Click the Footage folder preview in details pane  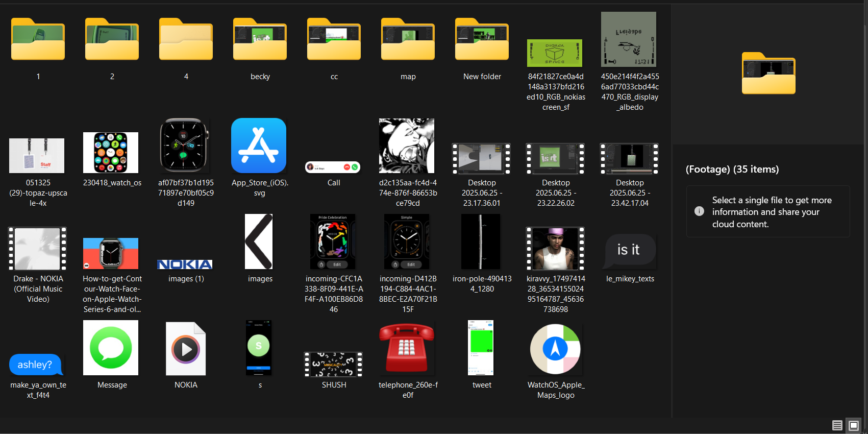pyautogui.click(x=768, y=74)
